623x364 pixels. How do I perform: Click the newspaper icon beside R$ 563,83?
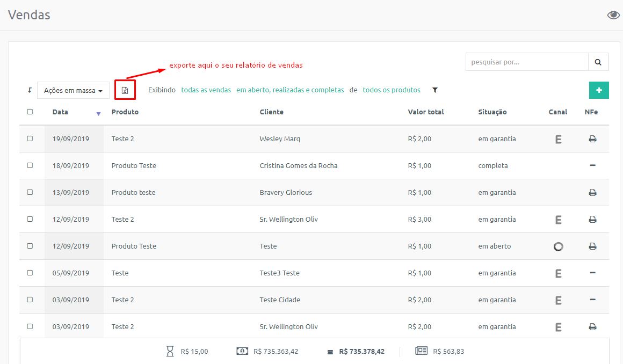click(421, 351)
